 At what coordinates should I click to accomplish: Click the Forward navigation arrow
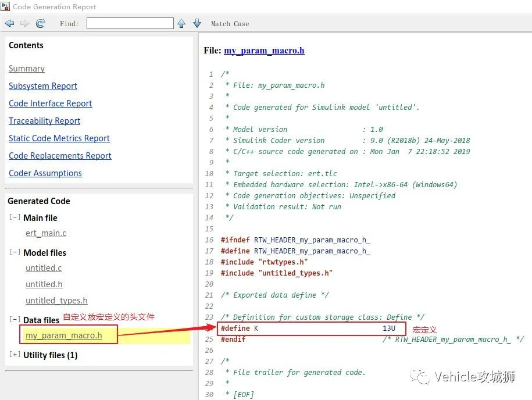tap(25, 23)
